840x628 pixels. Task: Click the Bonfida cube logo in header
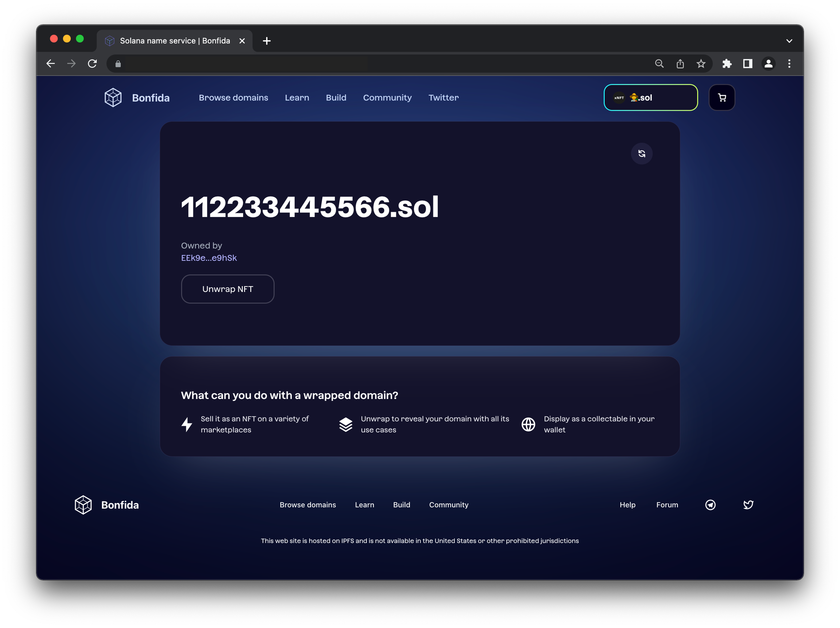(x=113, y=98)
